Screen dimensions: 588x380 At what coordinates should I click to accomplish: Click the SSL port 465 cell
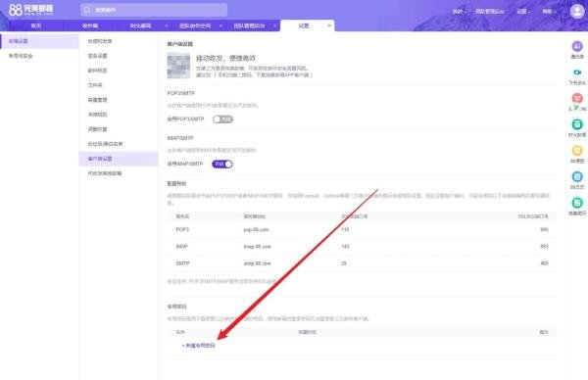click(x=544, y=263)
